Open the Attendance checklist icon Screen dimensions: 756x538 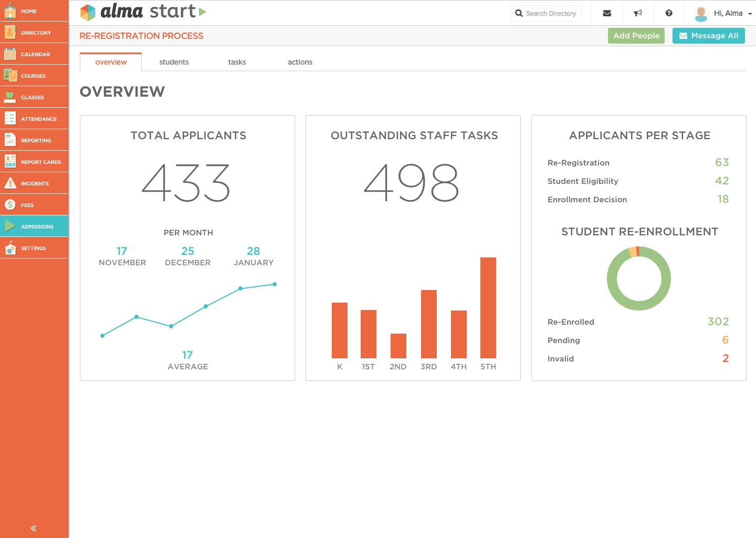[10, 118]
